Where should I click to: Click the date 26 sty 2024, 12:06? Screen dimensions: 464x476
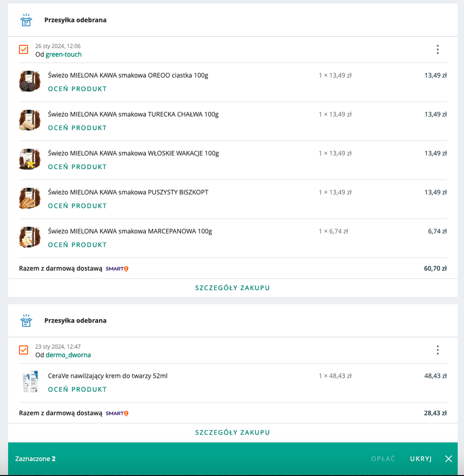coord(58,46)
